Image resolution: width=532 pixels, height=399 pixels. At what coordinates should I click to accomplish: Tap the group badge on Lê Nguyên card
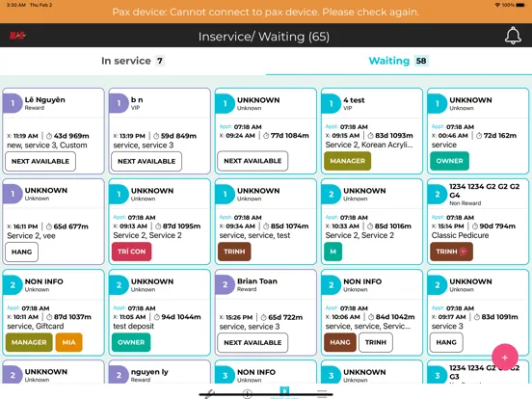pos(13,103)
